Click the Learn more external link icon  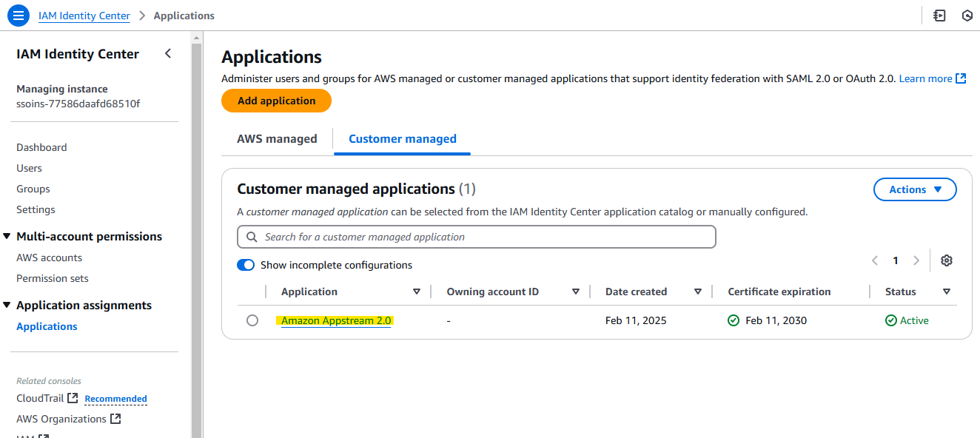961,78
